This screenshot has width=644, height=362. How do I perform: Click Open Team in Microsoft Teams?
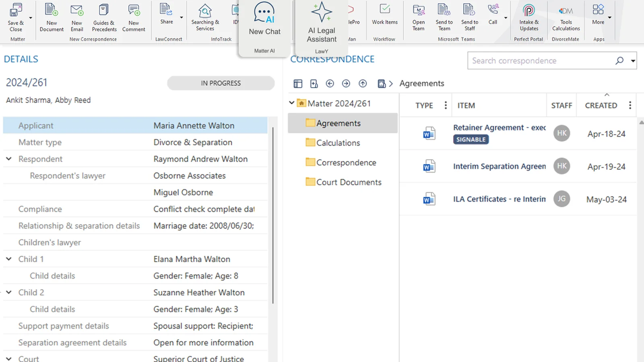pos(419,17)
